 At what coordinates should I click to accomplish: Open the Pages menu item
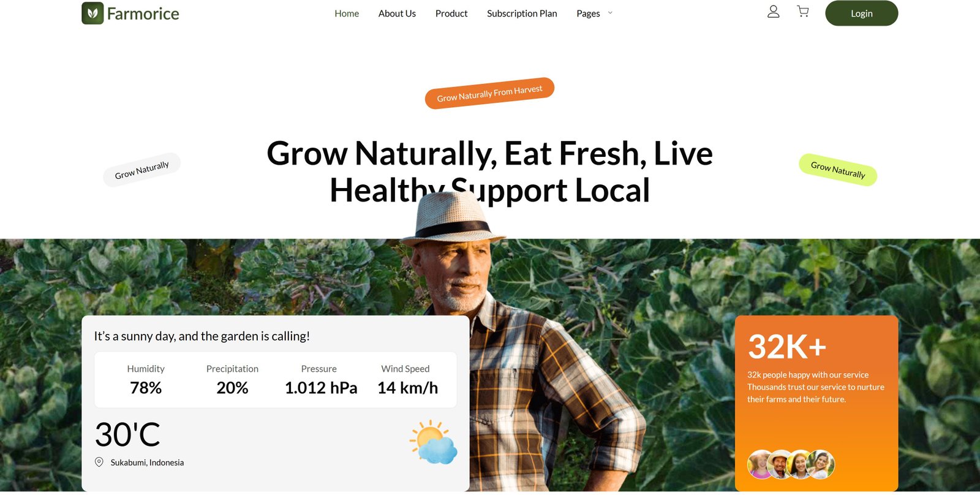[588, 13]
